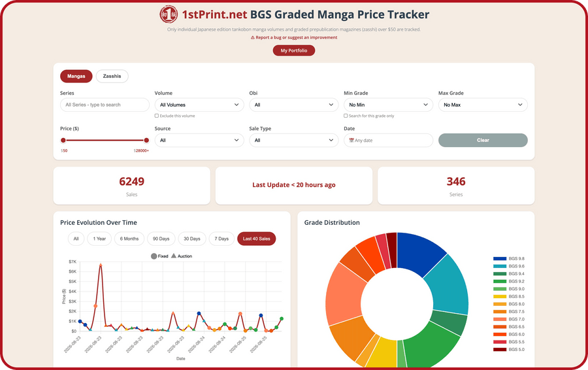Focus the Series search input
This screenshot has height=370, width=588.
pyautogui.click(x=105, y=105)
